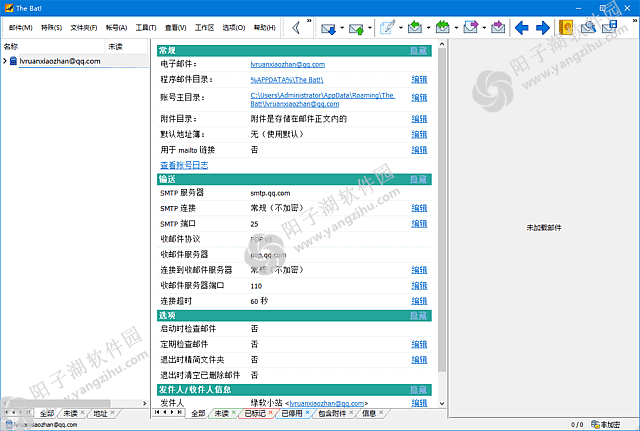
Task: Edit the 连接超时 setting
Action: (419, 301)
